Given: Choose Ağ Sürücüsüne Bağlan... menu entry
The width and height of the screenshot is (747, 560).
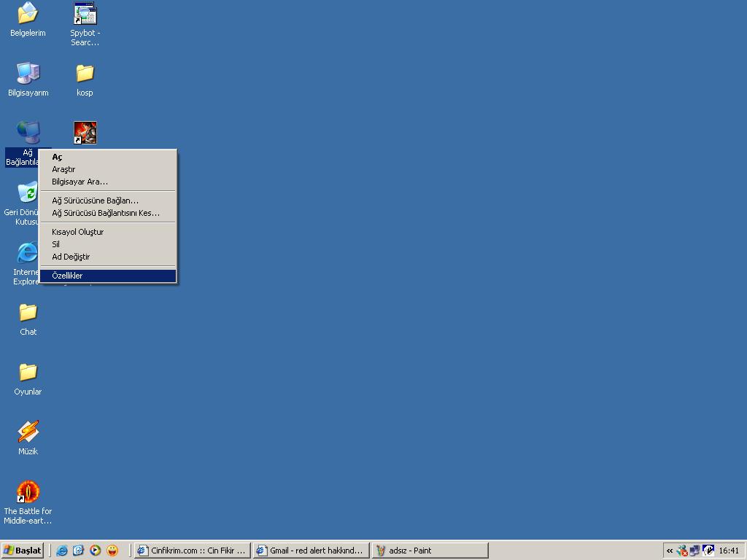Looking at the screenshot, I should 108,201.
